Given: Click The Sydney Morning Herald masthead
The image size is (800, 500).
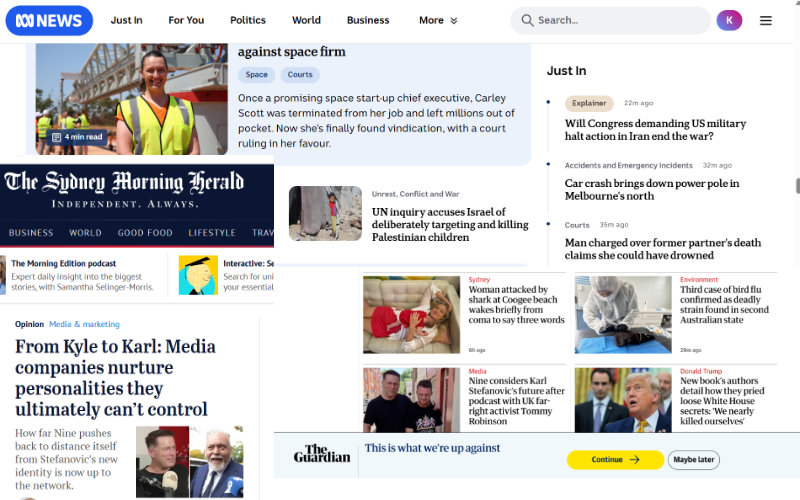Looking at the screenshot, I should point(124,182).
